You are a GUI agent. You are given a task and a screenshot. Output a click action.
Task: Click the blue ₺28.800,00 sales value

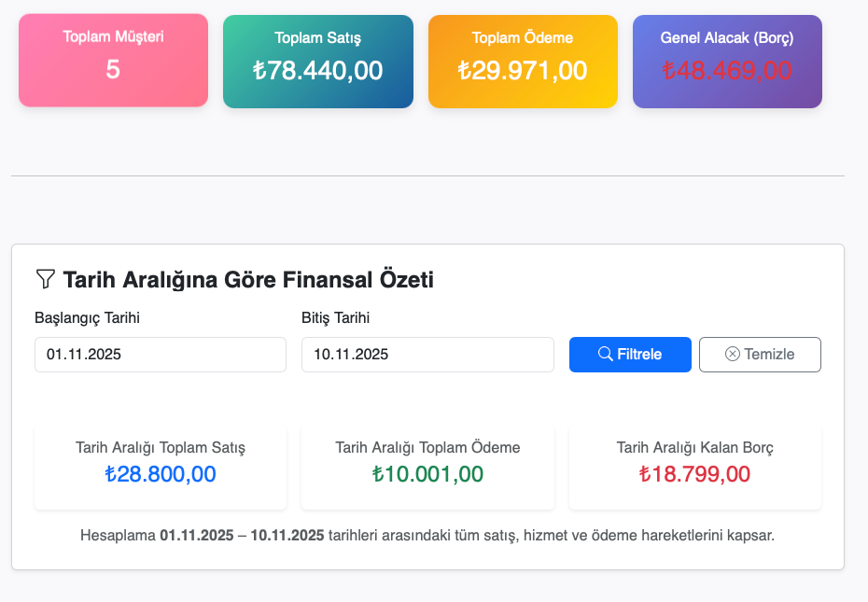pyautogui.click(x=161, y=473)
